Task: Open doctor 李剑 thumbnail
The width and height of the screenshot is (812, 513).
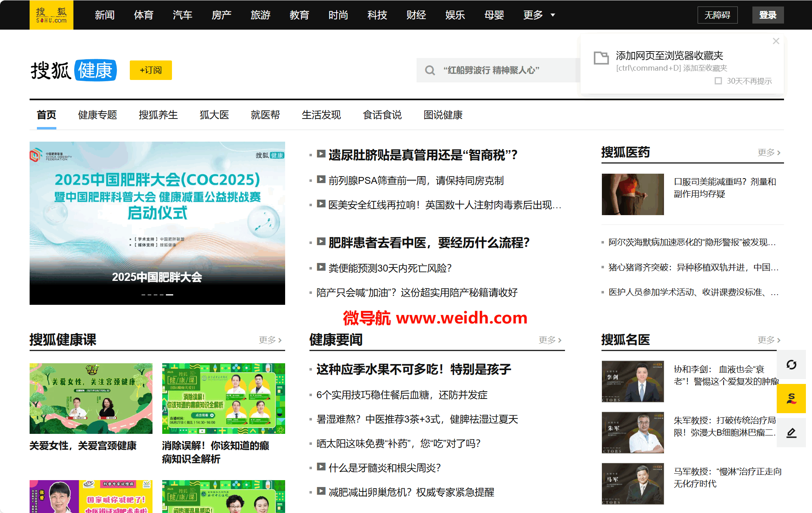Action: point(633,382)
